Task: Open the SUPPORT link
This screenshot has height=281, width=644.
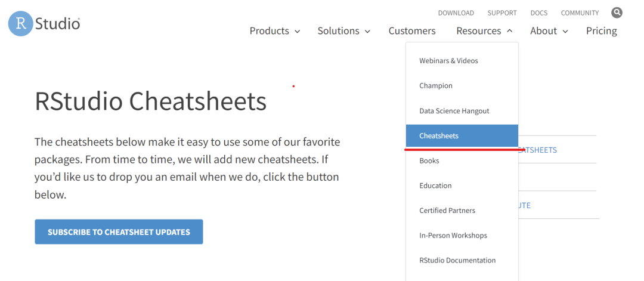Action: (x=502, y=13)
